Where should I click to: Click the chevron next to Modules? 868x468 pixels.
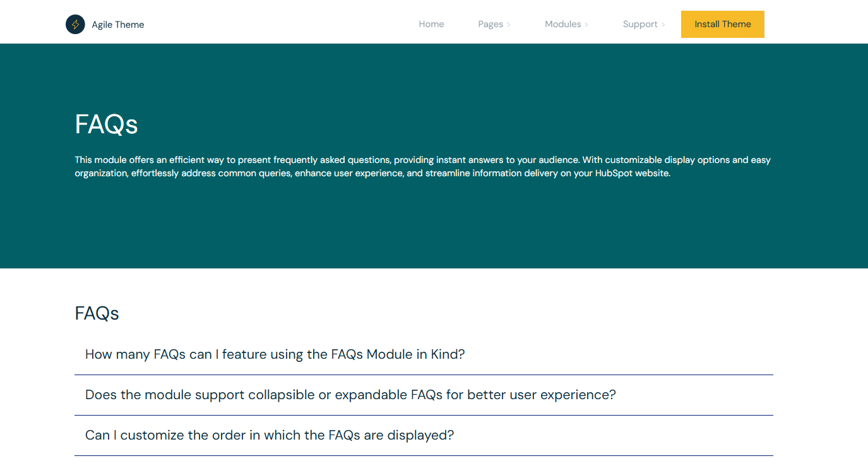point(586,25)
